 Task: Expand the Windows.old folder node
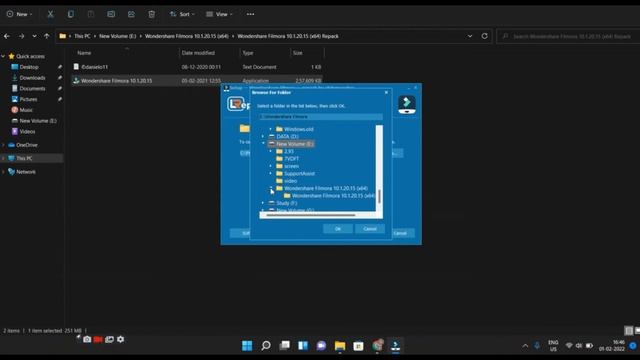click(271, 129)
